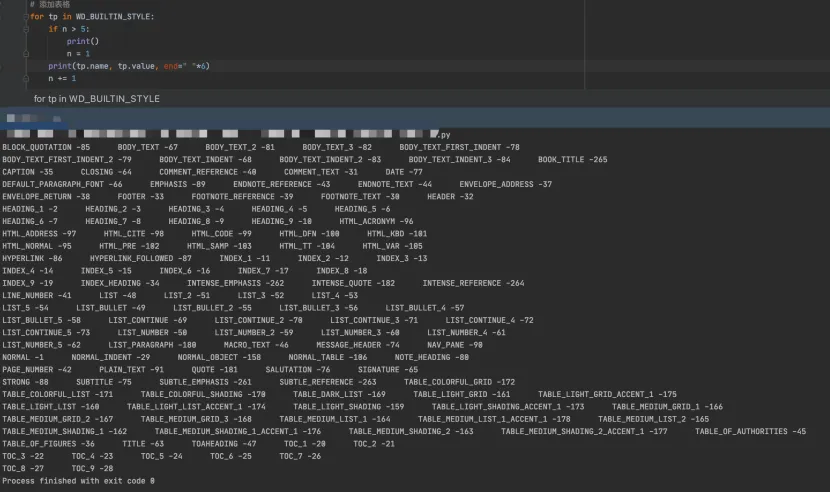Click 'SIGNATURE -65' entry
Viewport: 830px width, 492px height.
[388, 370]
